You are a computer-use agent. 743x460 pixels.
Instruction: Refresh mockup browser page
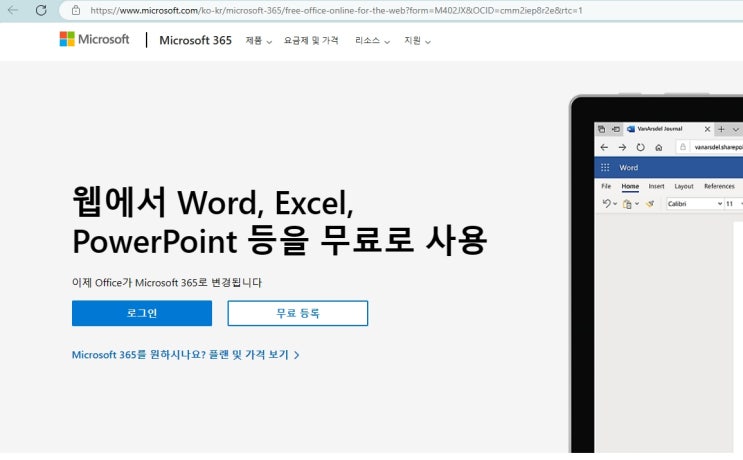[x=641, y=147]
